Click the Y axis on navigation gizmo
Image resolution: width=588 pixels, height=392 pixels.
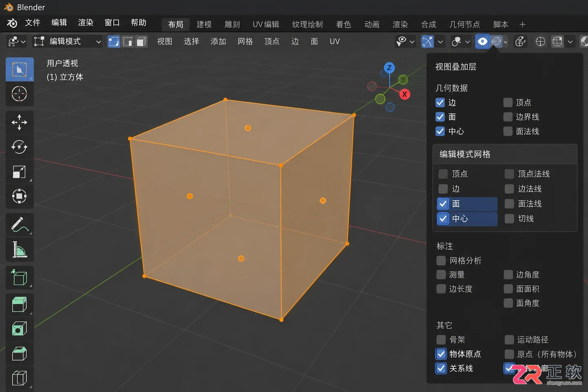pos(403,80)
